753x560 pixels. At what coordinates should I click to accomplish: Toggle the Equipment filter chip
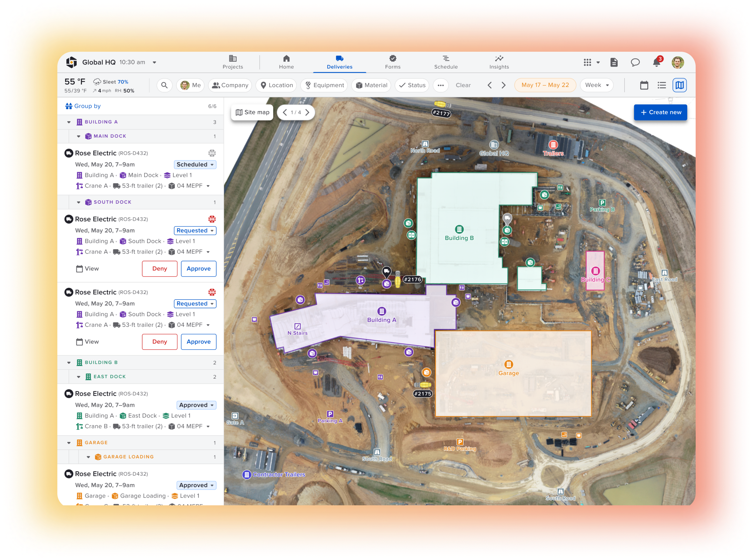coord(324,85)
